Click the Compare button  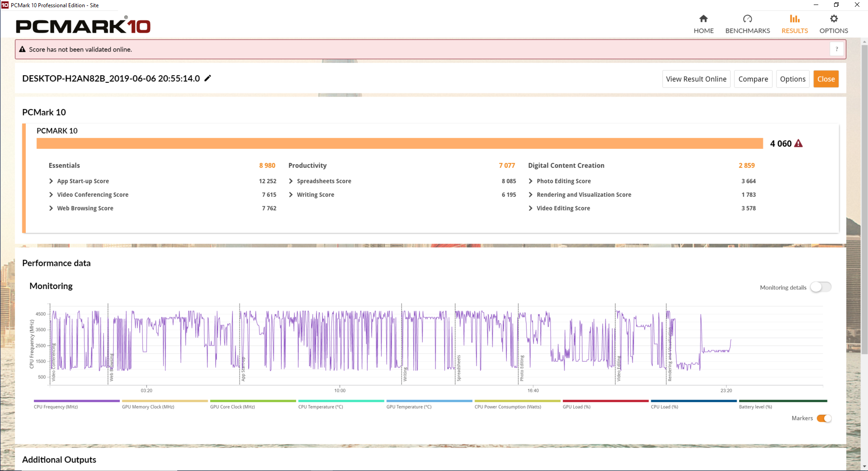(x=753, y=79)
